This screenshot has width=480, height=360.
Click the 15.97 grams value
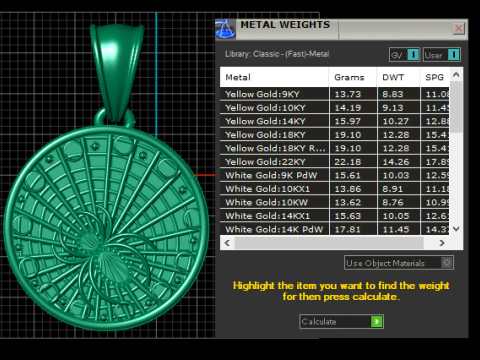(348, 121)
